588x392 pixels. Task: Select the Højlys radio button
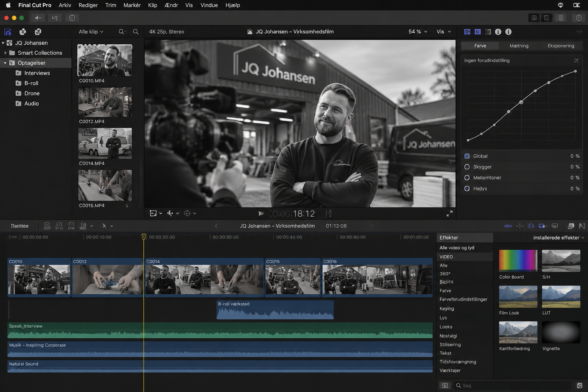tap(467, 189)
